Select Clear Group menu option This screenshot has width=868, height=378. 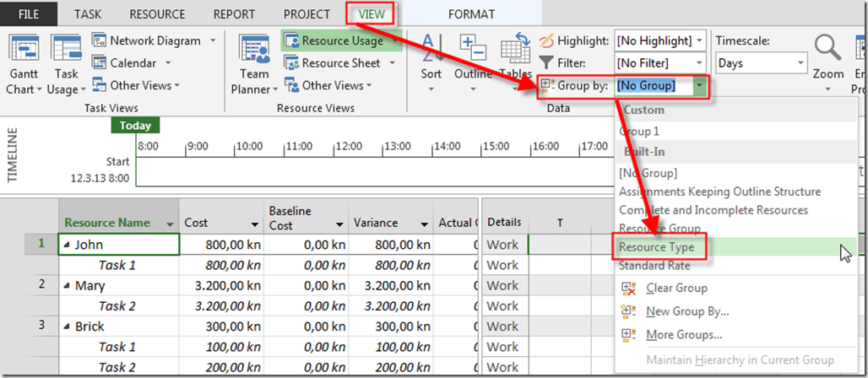675,288
